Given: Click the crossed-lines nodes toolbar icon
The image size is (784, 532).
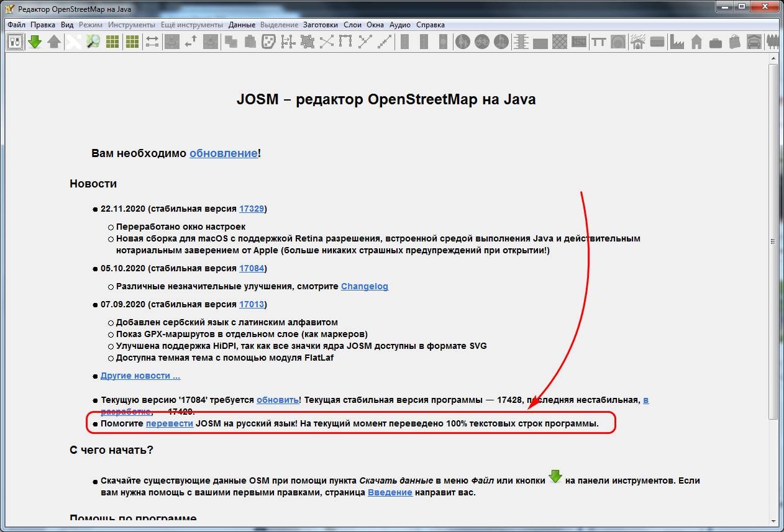Looking at the screenshot, I should 327,42.
